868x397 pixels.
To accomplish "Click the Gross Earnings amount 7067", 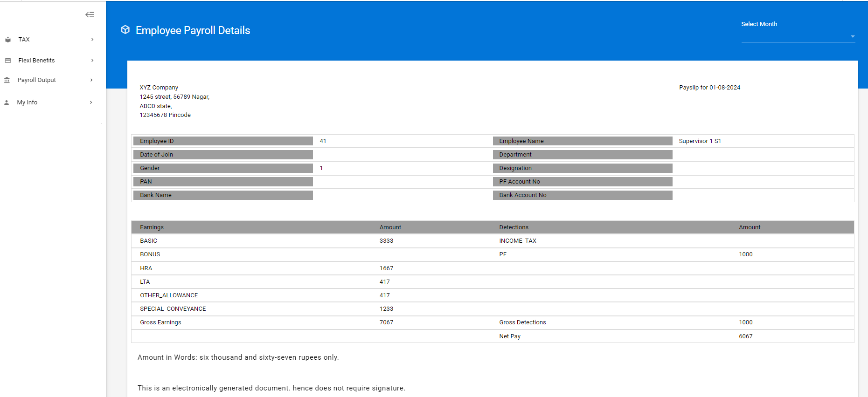I will pos(386,322).
